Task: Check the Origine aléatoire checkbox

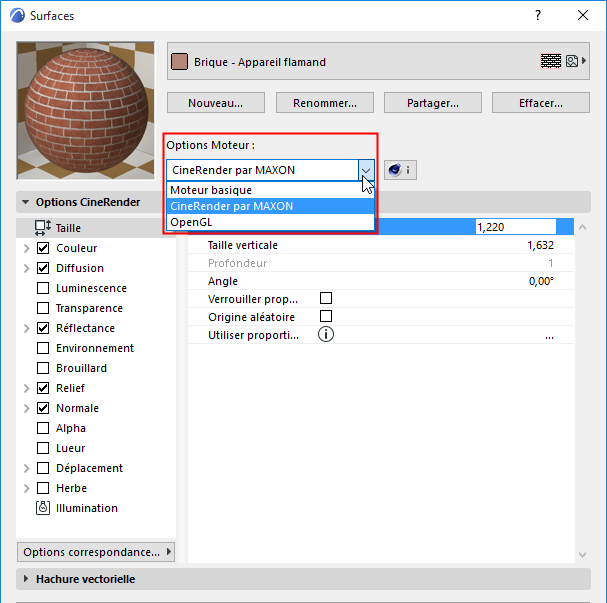Action: tap(326, 316)
